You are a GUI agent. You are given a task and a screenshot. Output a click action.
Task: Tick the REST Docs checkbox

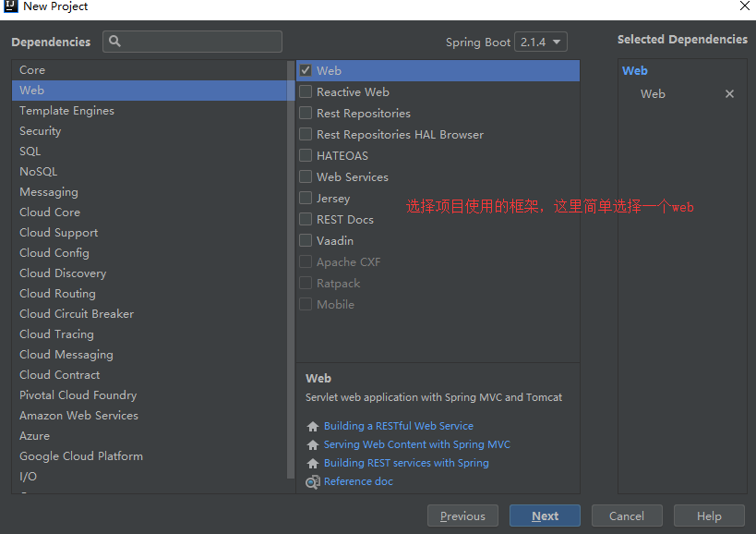point(306,219)
